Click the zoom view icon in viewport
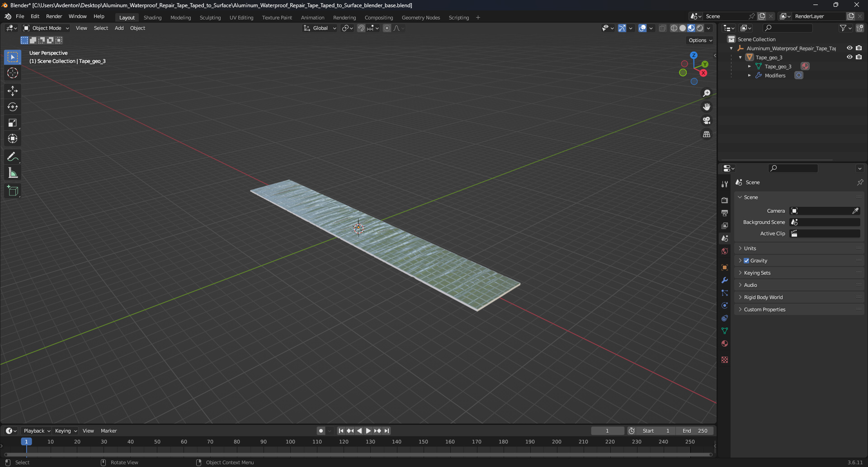 (x=707, y=93)
